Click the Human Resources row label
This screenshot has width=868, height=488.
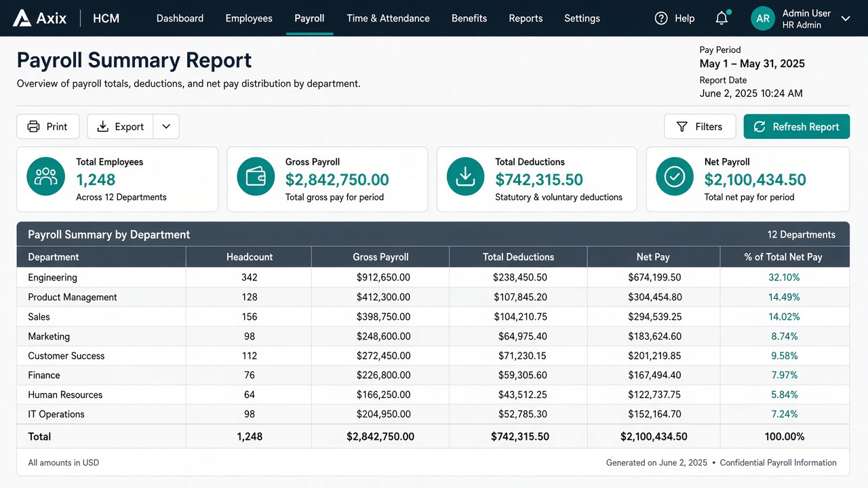(65, 394)
